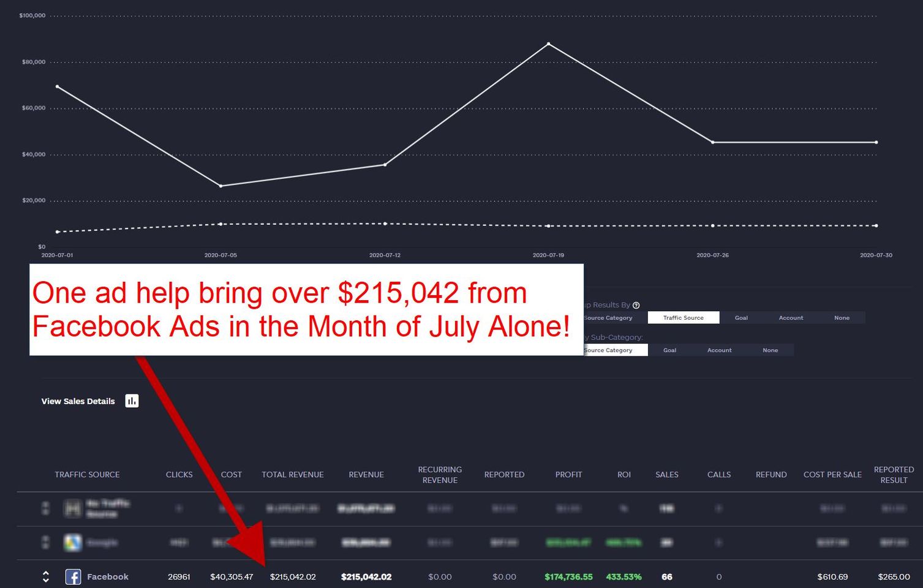Sort table by PROFIT column
The height and width of the screenshot is (588, 923).
(568, 475)
